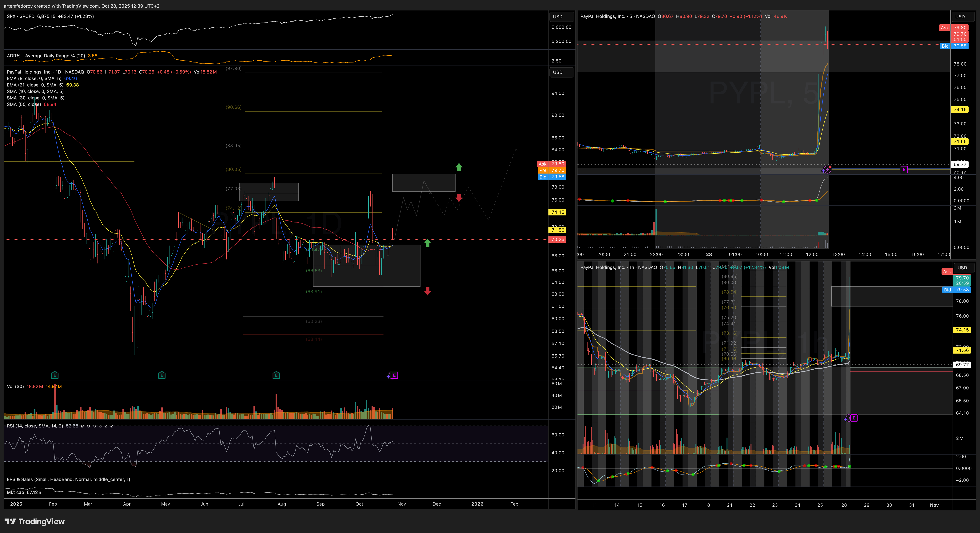The height and width of the screenshot is (533, 980).
Task: Click the EPS & Sales indicator legend
Action: coord(69,479)
